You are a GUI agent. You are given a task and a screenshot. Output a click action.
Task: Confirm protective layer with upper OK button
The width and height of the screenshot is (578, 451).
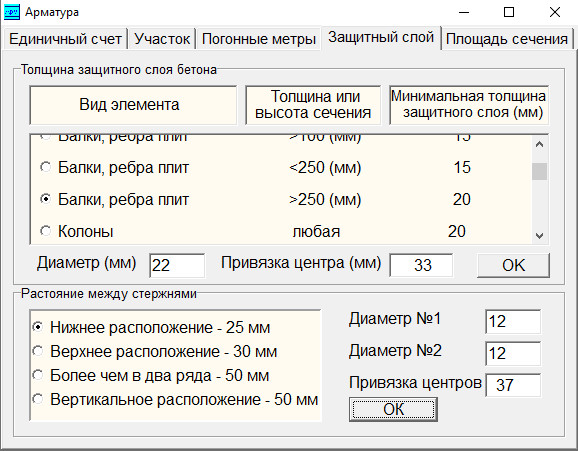513,265
